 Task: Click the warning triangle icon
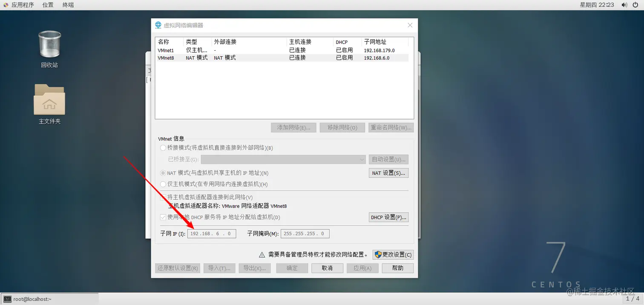(262, 255)
